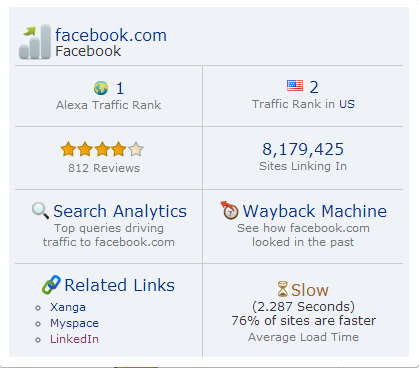Open the Search Analytics link
The height and width of the screenshot is (368, 419).
[120, 211]
